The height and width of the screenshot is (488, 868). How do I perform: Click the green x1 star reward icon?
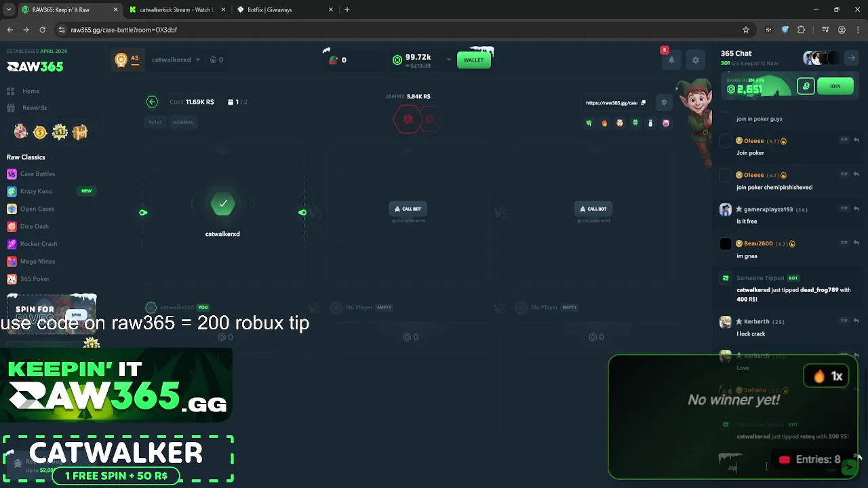(x=60, y=132)
